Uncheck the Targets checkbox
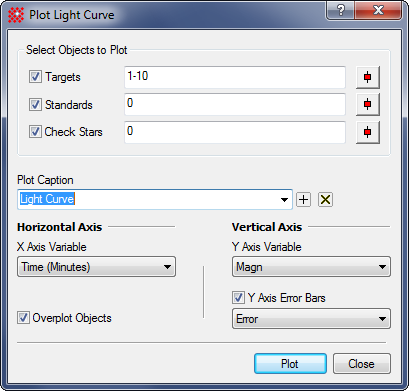The width and height of the screenshot is (409, 391). tap(35, 77)
